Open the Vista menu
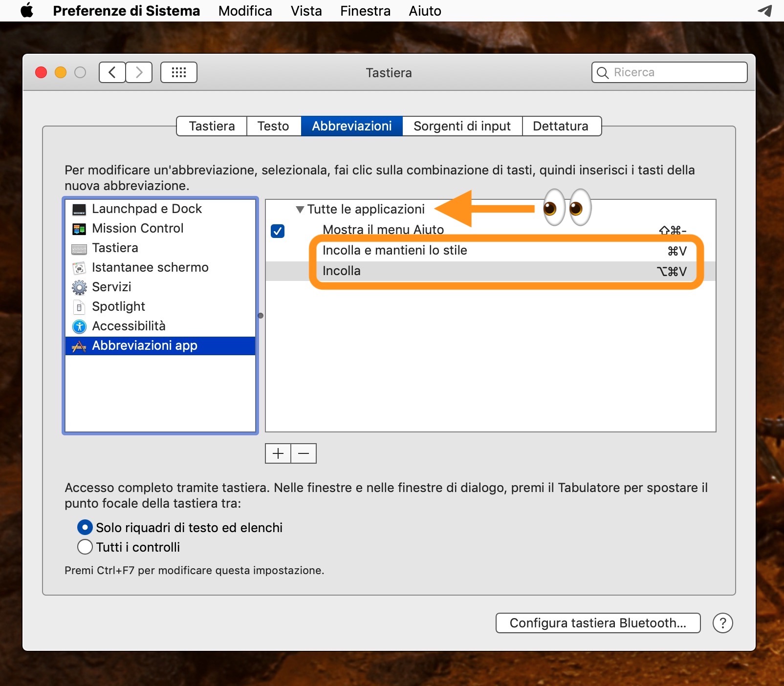Viewport: 784px width, 686px height. coord(306,11)
